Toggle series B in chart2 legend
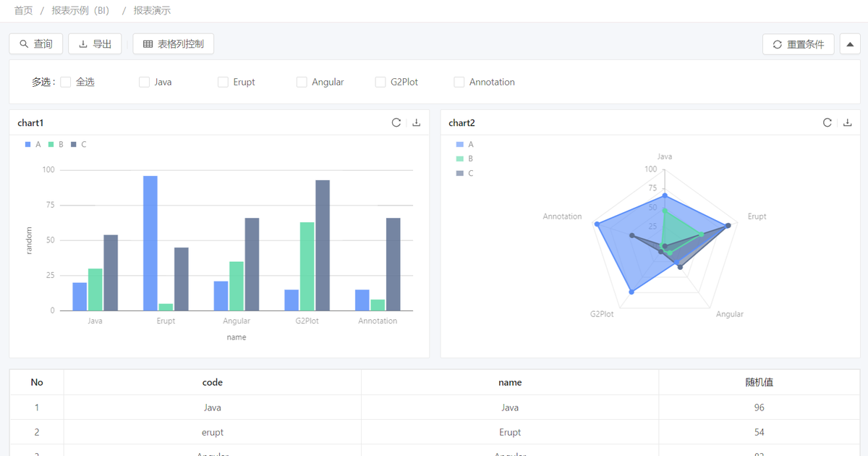 click(x=464, y=159)
